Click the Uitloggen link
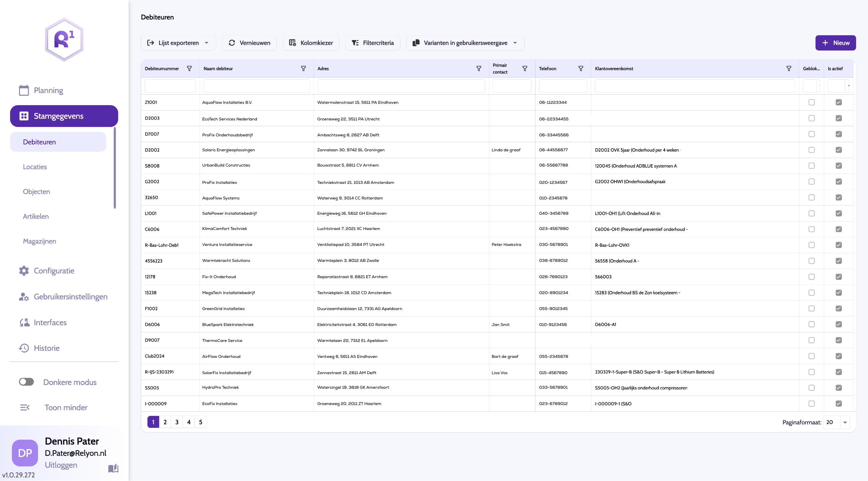This screenshot has height=481, width=868. [x=61, y=465]
